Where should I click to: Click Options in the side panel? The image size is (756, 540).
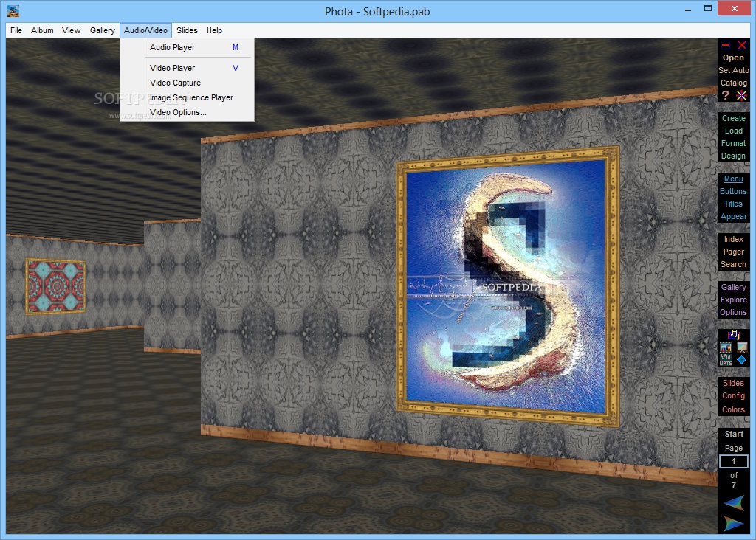point(733,312)
